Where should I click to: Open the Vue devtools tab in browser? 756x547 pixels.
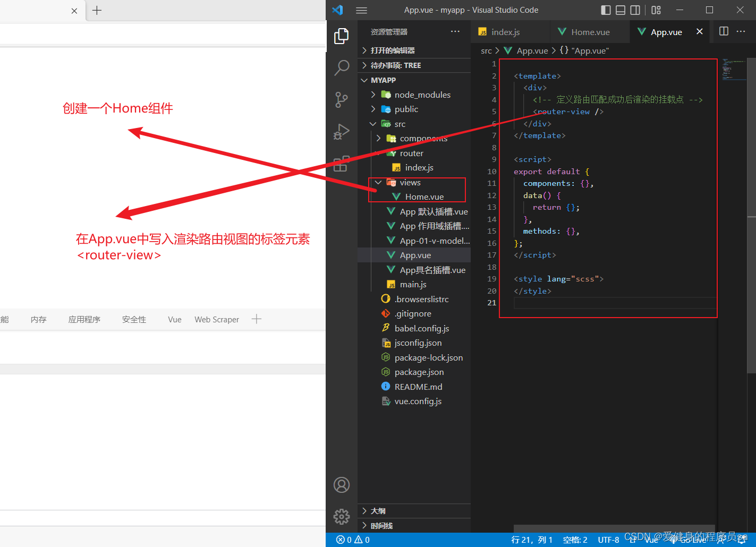pyautogui.click(x=175, y=319)
